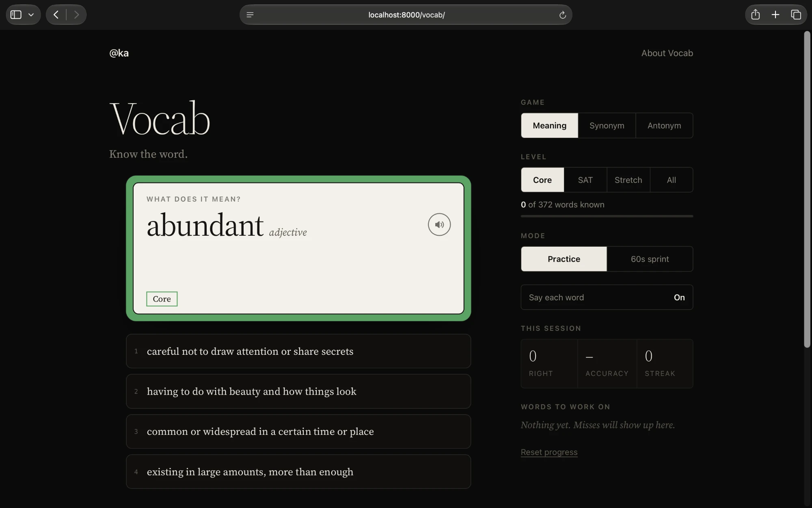812x508 pixels.
Task: Open a new tab with plus icon
Action: pyautogui.click(x=775, y=15)
